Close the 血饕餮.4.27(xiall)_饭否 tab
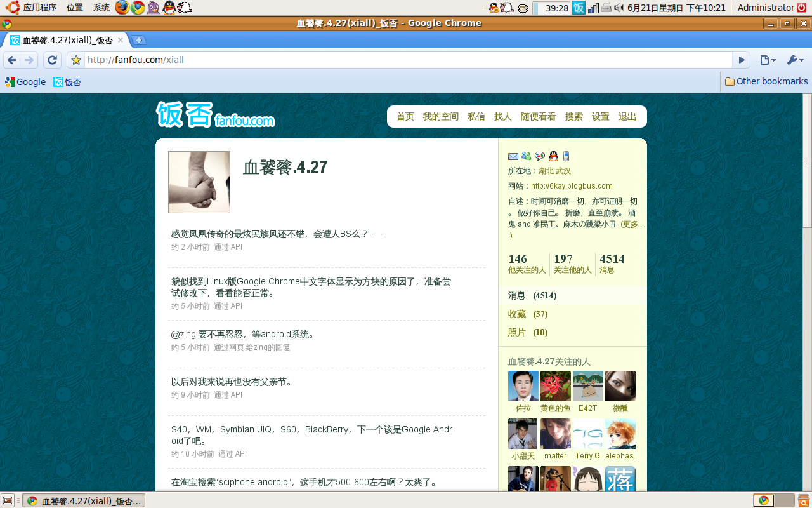The width and height of the screenshot is (812, 508). (121, 40)
